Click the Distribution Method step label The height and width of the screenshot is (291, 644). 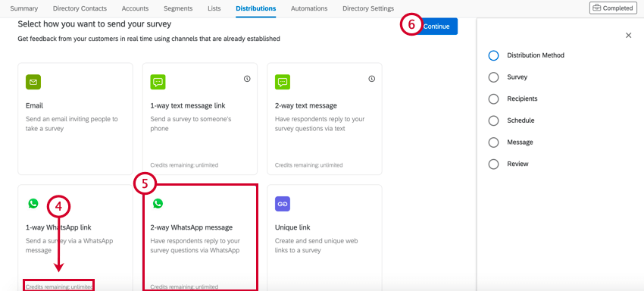pyautogui.click(x=536, y=55)
